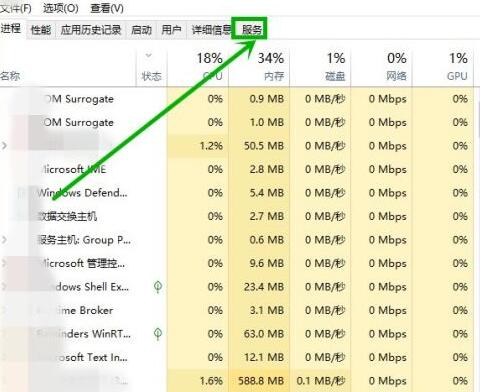The width and height of the screenshot is (480, 392).
Task: Click the 9.6 MB memory value
Action: click(x=267, y=263)
